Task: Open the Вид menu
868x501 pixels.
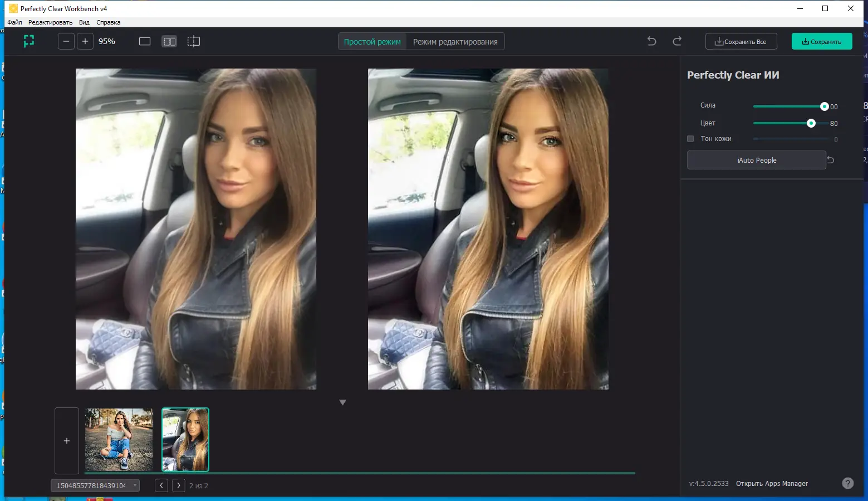Action: point(84,22)
